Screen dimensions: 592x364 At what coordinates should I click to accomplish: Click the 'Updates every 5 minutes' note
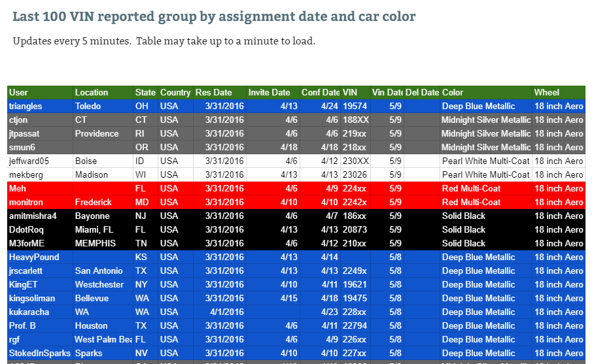pos(164,41)
